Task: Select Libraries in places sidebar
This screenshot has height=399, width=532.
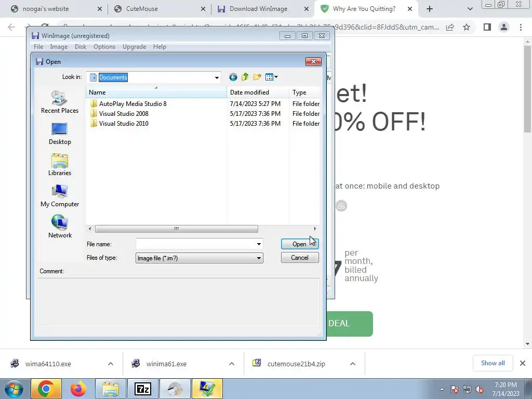Action: coord(60,165)
